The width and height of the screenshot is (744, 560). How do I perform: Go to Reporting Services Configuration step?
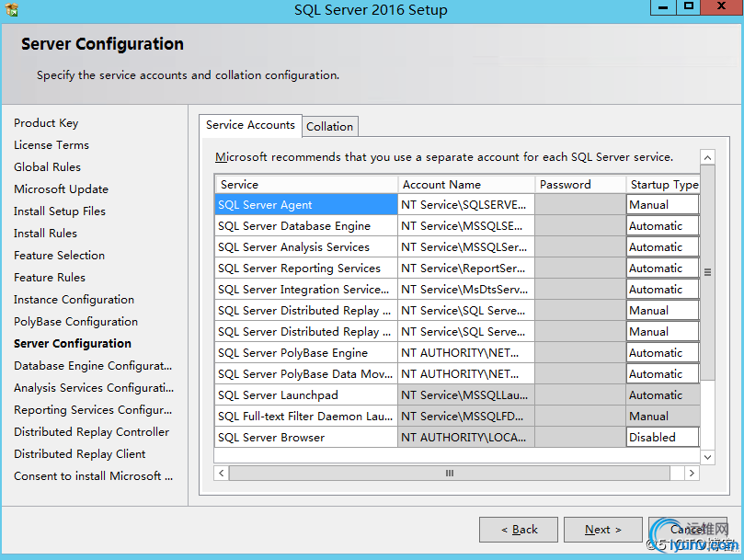coord(93,410)
